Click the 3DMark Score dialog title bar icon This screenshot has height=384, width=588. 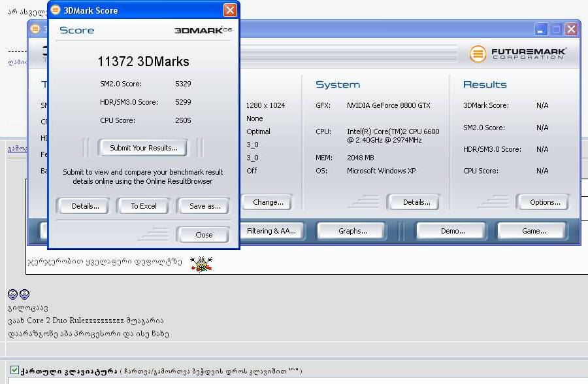[x=56, y=10]
